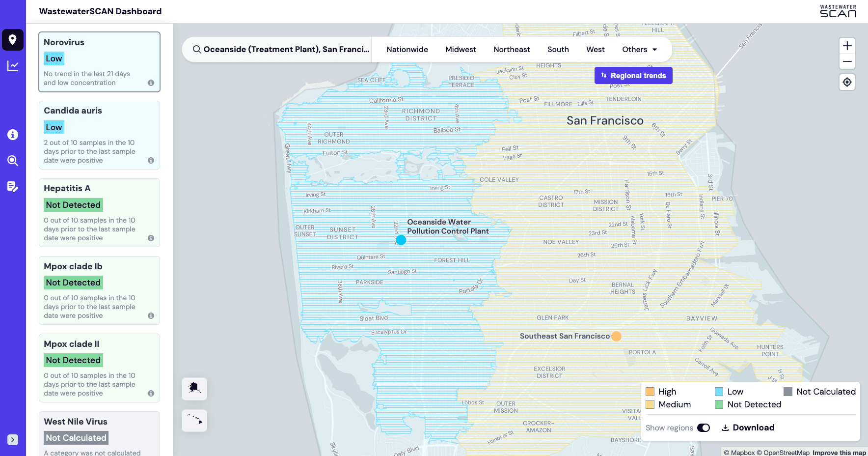Click the Regional trends arrows icon
The height and width of the screenshot is (456, 868).
click(x=604, y=76)
